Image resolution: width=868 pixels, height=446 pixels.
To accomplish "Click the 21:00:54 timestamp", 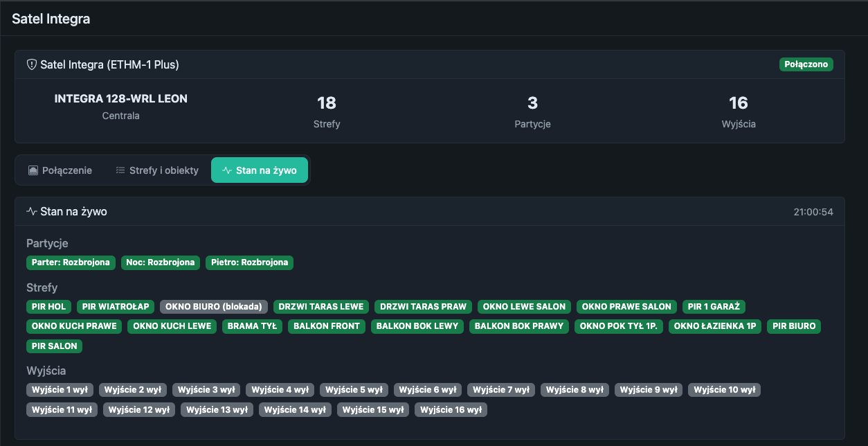I will [813, 211].
